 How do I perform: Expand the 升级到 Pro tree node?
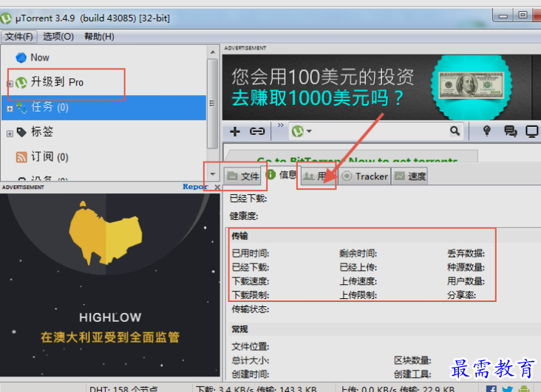tap(10, 83)
